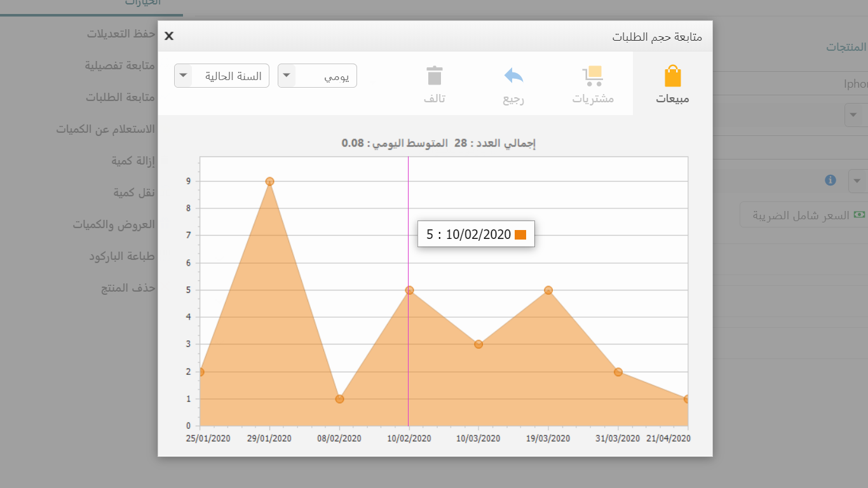Click the chart point for 10/02/2020

pos(409,290)
